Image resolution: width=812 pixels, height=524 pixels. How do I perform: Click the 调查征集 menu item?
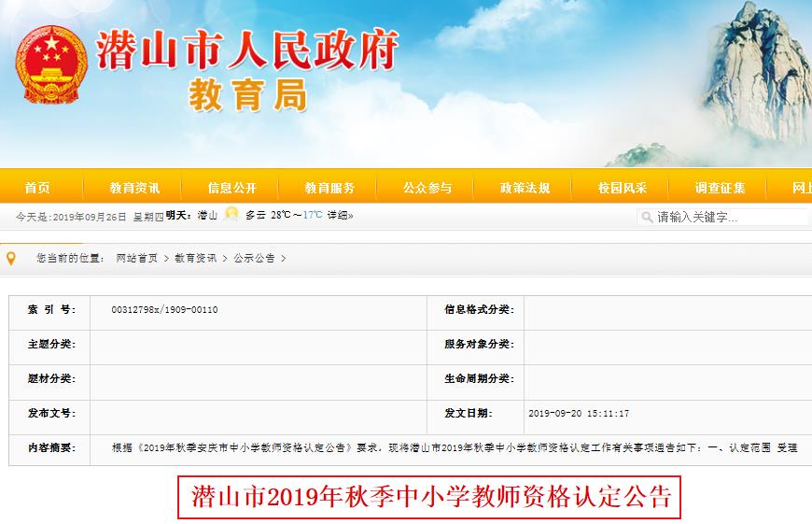click(x=720, y=188)
